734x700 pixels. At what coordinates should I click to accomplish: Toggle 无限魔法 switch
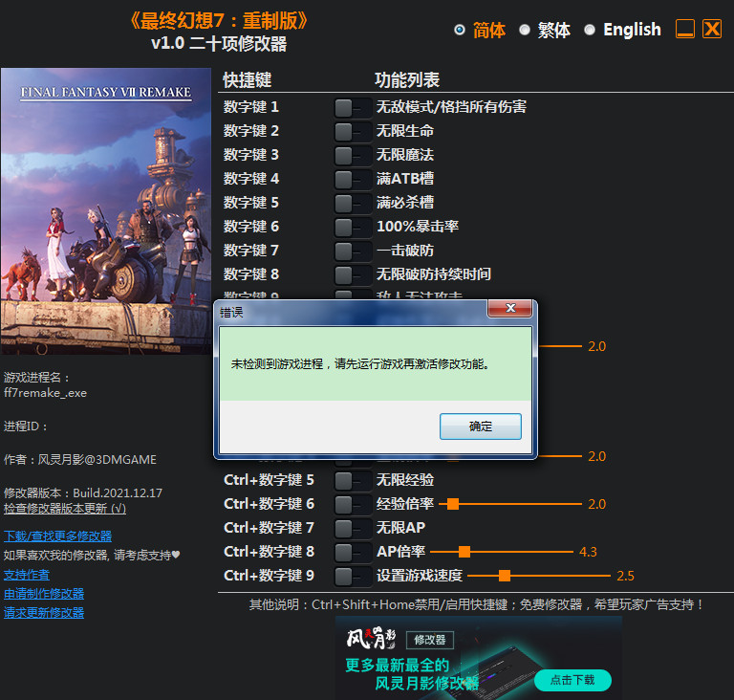coord(353,156)
